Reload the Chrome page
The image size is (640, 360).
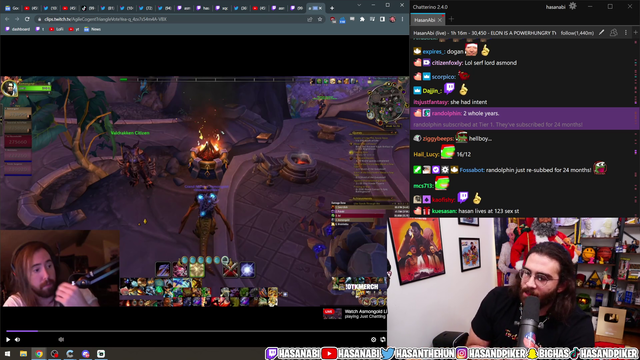(x=27, y=19)
